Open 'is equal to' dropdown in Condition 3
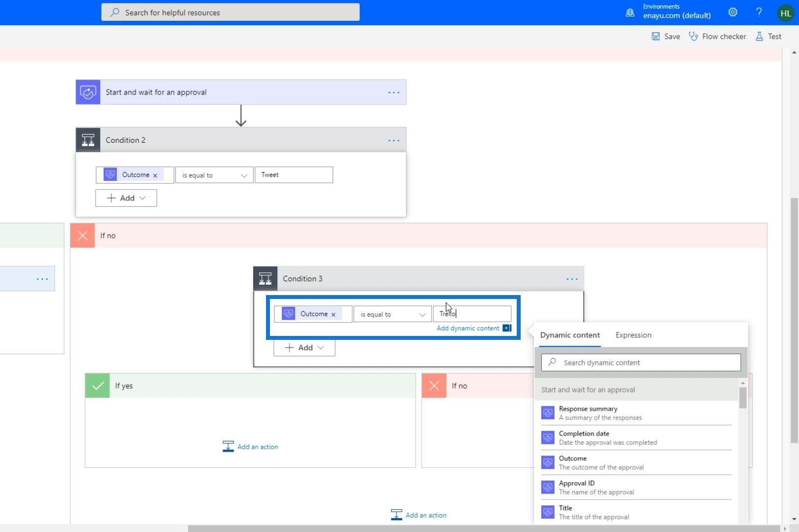 393,314
